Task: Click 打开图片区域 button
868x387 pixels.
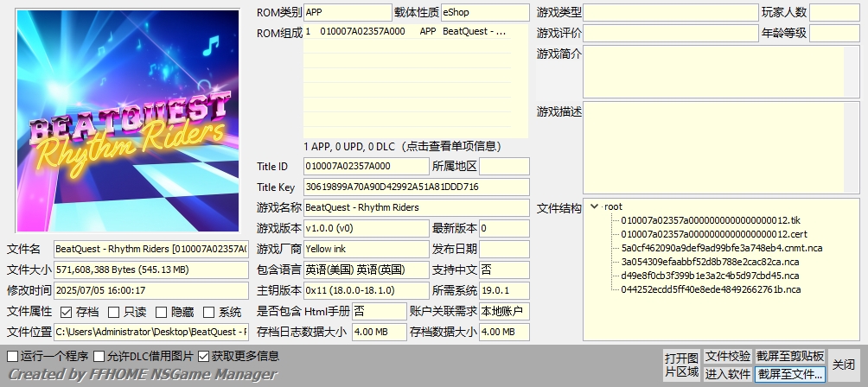Action: pos(681,365)
